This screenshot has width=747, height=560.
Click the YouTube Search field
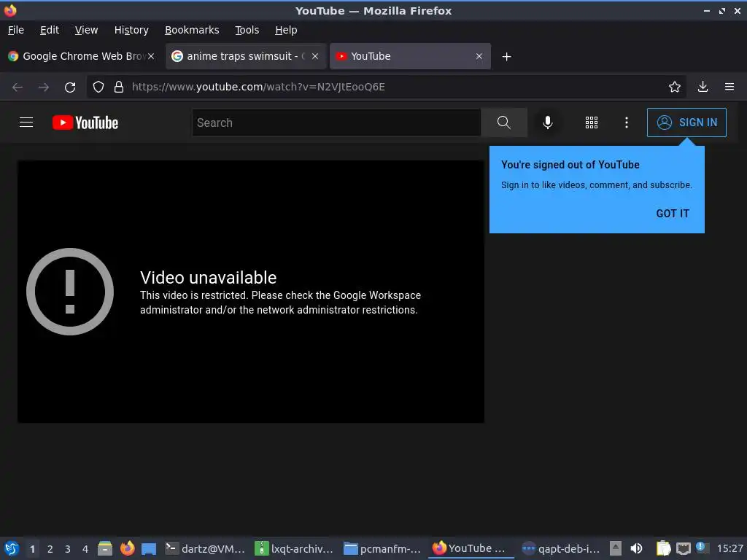[x=336, y=122]
